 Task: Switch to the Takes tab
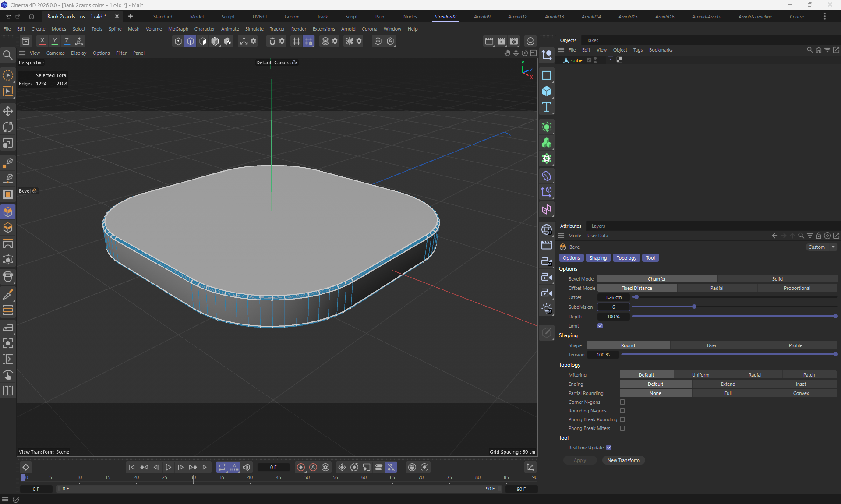pos(592,40)
